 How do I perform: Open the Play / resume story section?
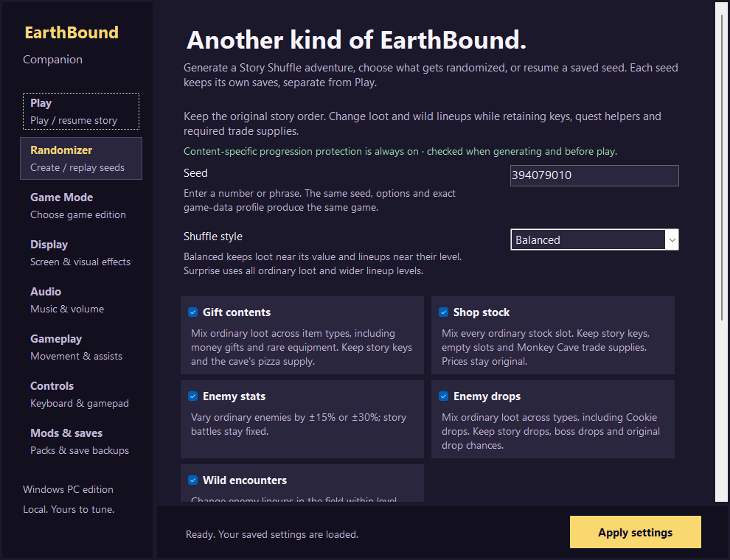[x=81, y=111]
